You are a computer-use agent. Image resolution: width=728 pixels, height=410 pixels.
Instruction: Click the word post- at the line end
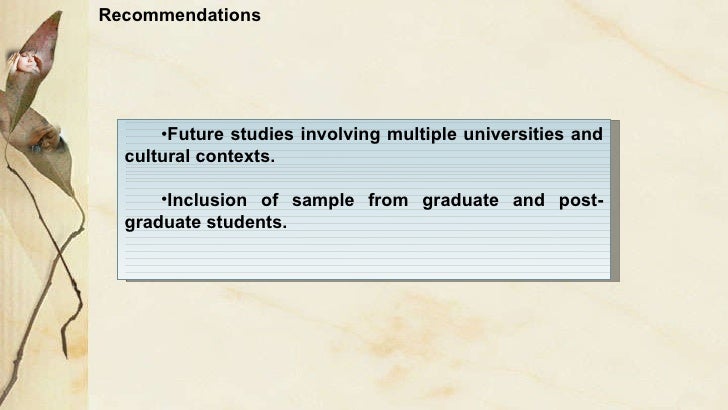[x=581, y=201]
